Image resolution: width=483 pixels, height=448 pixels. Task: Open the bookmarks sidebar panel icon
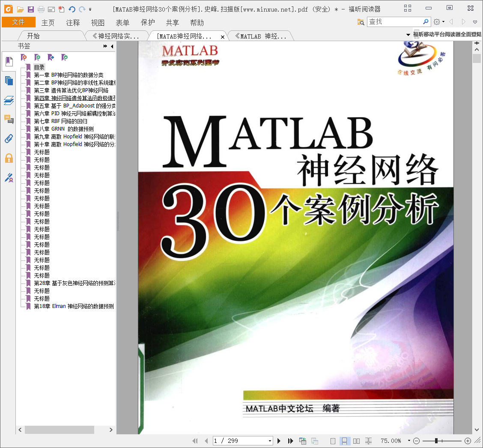pos(9,61)
